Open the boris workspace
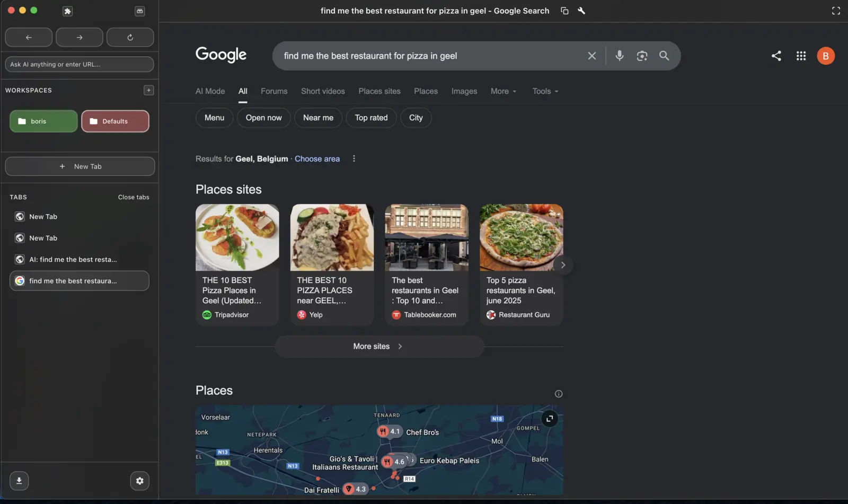The image size is (848, 504). tap(43, 121)
